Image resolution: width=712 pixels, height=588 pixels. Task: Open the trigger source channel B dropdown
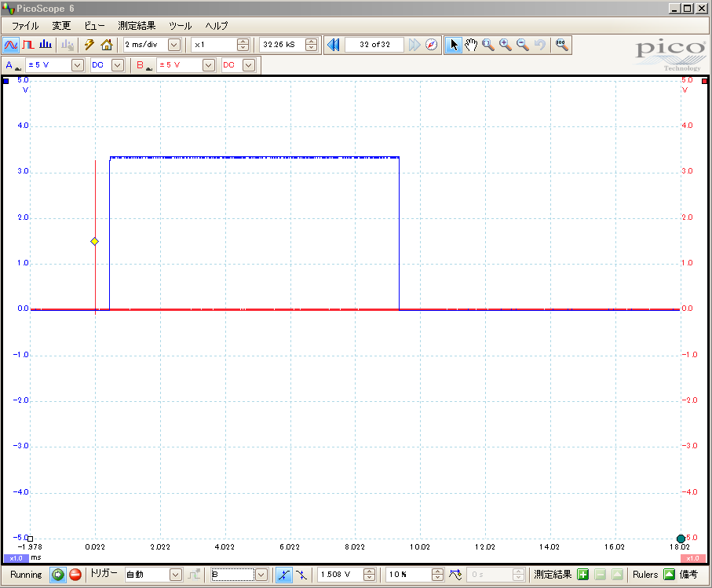261,575
